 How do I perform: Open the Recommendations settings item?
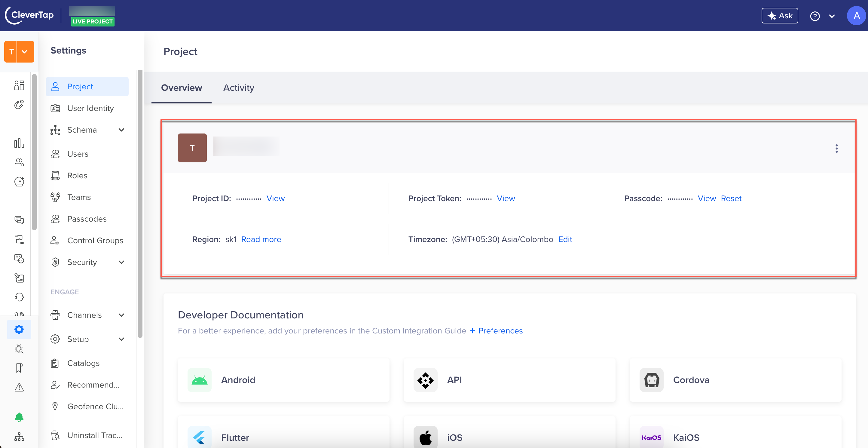(87, 385)
